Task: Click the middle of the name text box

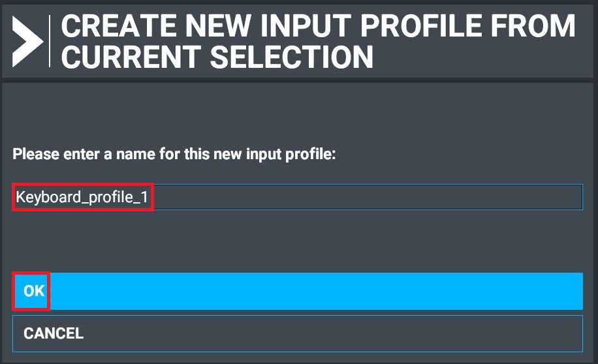Action: pos(298,197)
